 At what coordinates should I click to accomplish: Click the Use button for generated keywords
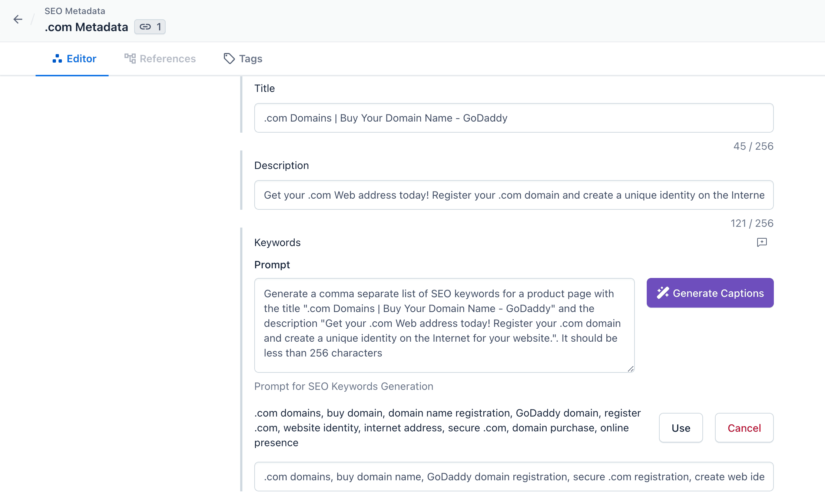[x=680, y=428]
